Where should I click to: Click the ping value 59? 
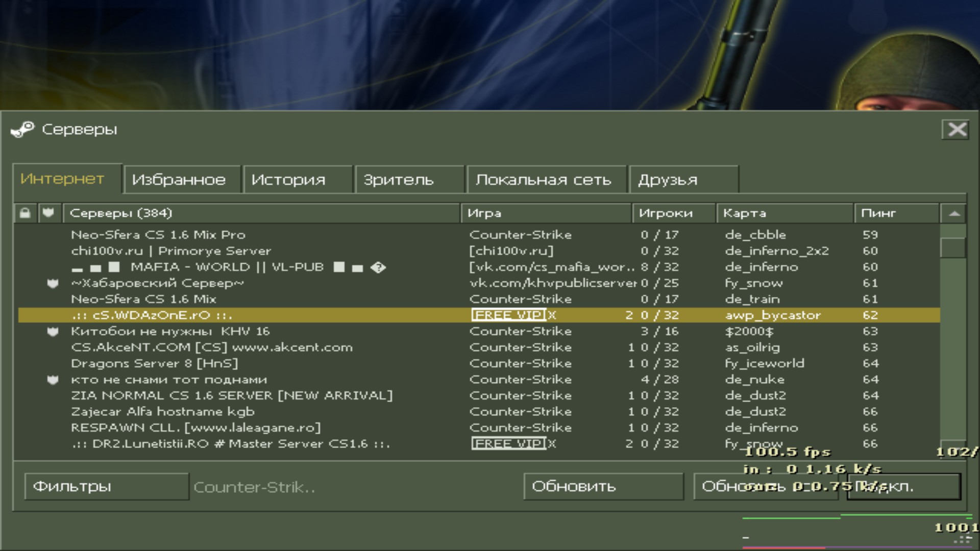870,235
